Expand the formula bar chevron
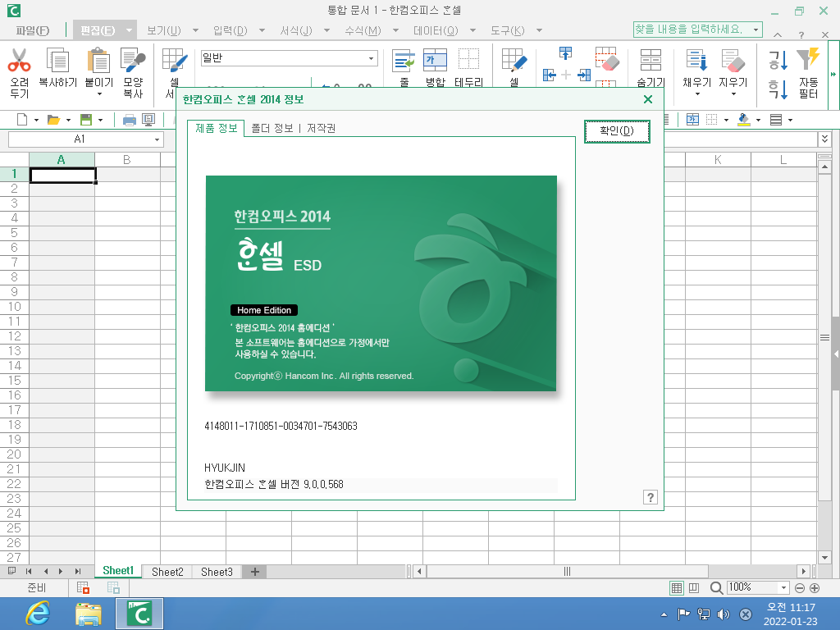 tap(824, 139)
